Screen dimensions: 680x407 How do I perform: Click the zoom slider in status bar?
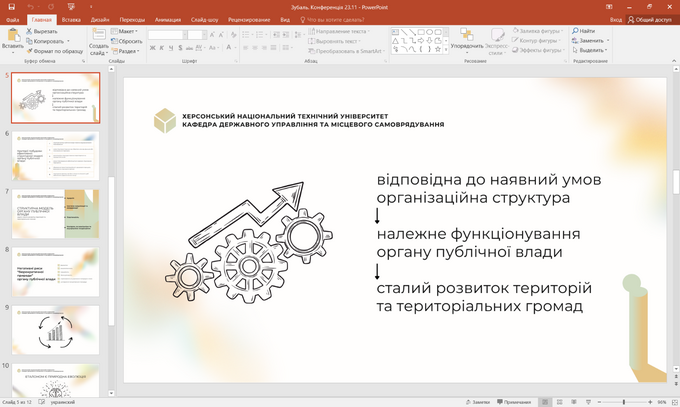pyautogui.click(x=622, y=401)
